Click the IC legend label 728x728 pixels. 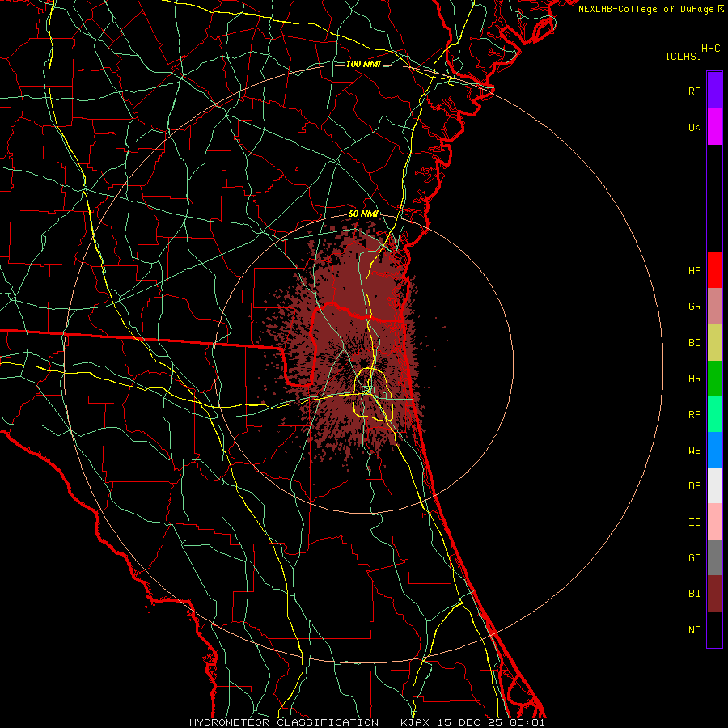coord(694,523)
